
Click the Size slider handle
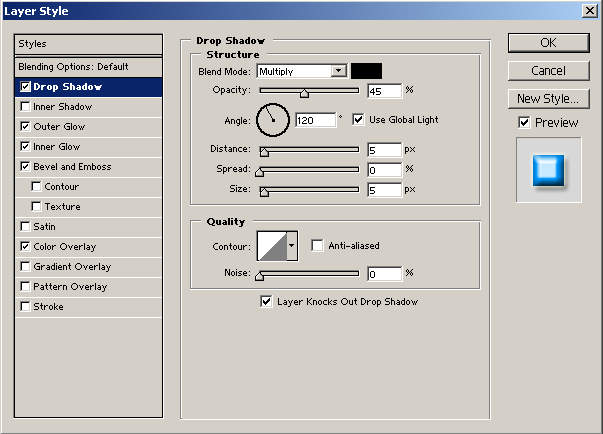pyautogui.click(x=264, y=192)
